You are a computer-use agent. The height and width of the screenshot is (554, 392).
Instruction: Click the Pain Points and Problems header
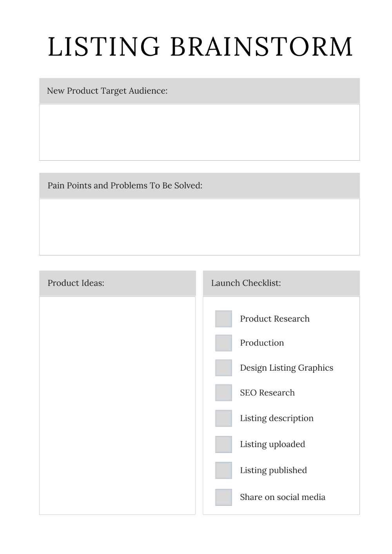click(200, 185)
